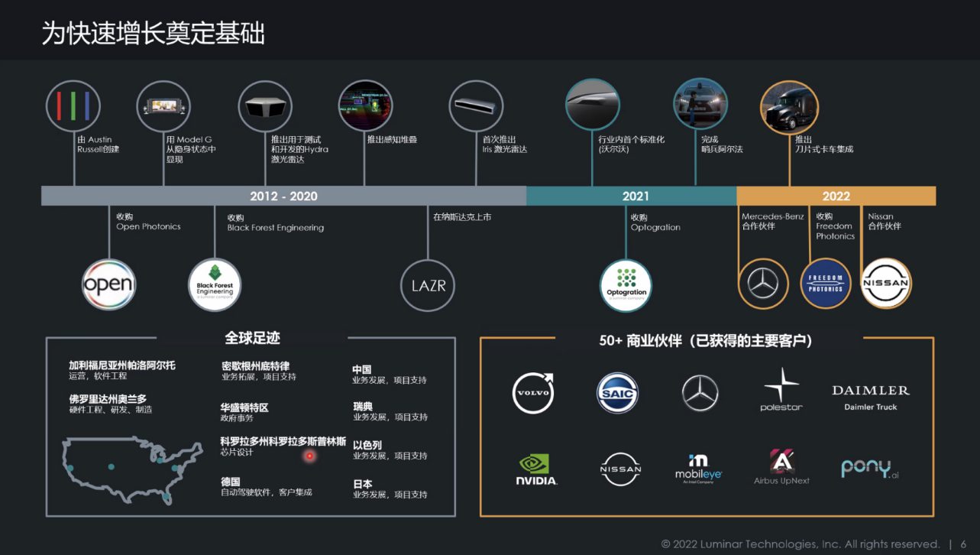The width and height of the screenshot is (980, 555).
Task: Select the NVIDIA partner logo
Action: pyautogui.click(x=536, y=470)
